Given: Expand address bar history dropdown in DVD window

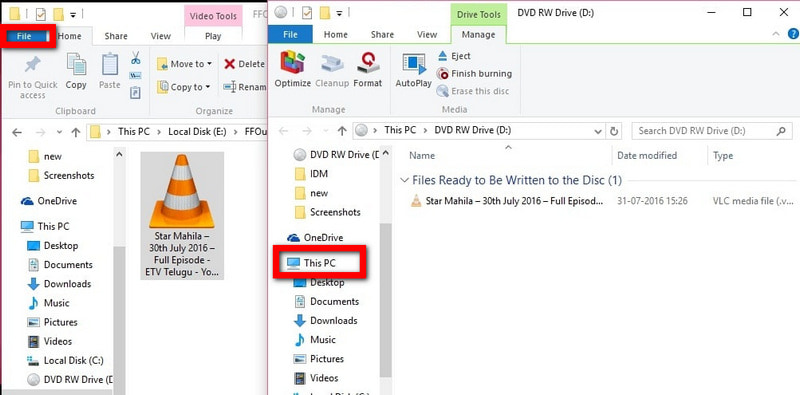Looking at the screenshot, I should pyautogui.click(x=598, y=131).
